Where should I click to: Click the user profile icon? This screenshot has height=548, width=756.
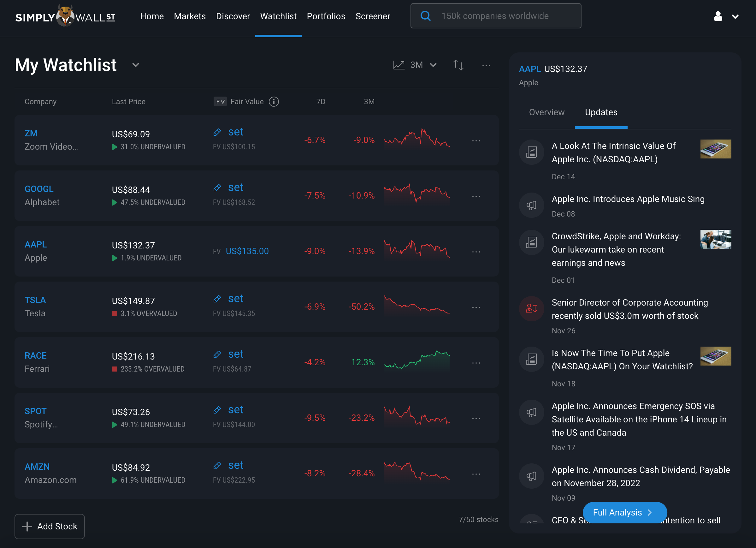coord(718,16)
